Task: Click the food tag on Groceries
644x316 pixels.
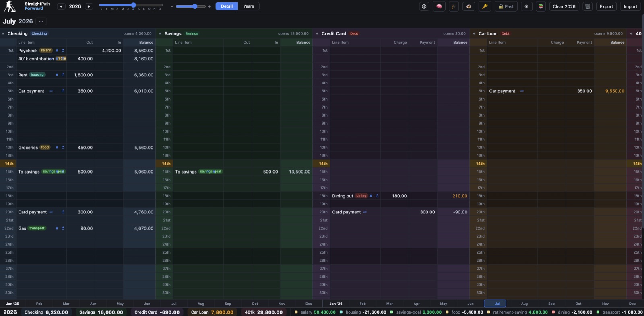Action: 45,148
